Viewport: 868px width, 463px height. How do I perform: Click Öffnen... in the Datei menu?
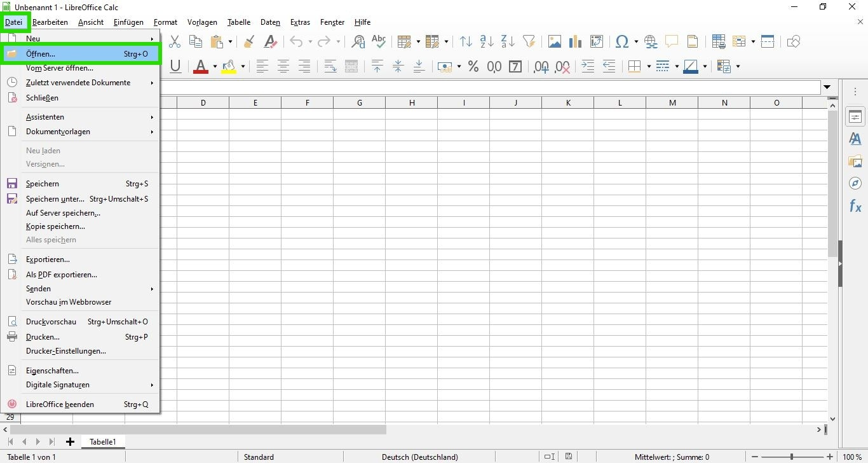[80, 54]
